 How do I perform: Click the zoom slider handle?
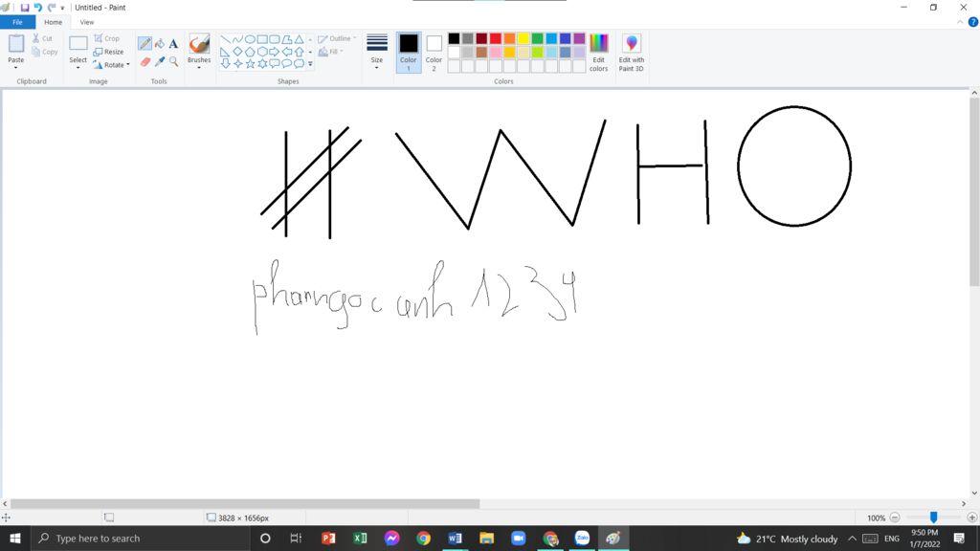[933, 518]
